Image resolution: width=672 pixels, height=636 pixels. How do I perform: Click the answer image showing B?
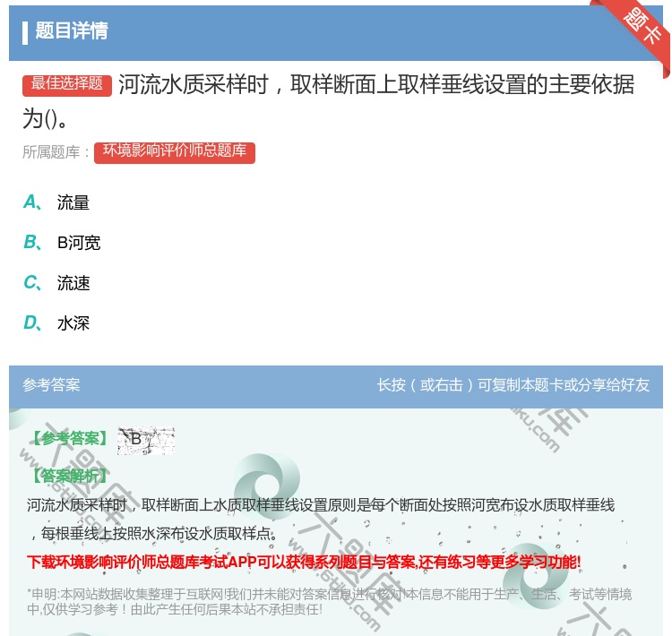pyautogui.click(x=146, y=441)
